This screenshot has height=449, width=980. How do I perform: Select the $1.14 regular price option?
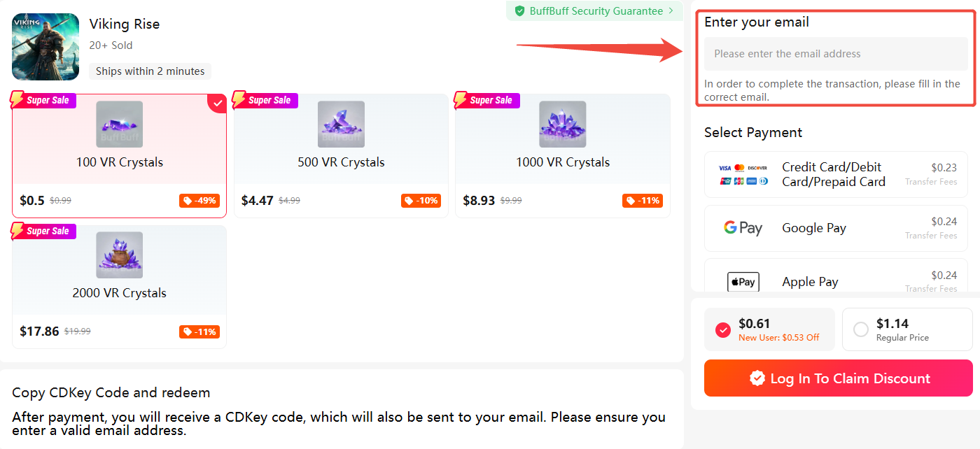pyautogui.click(x=861, y=329)
